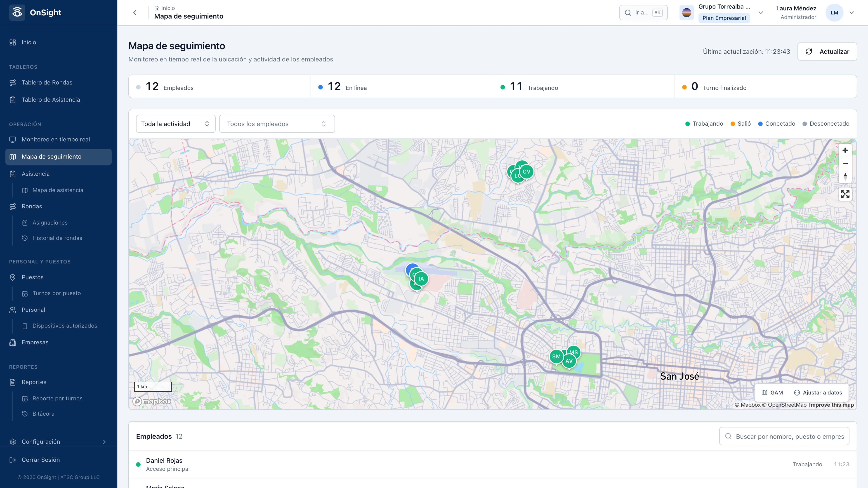Screen dimensions: 868x488
Task: Click the SM employee map marker
Action: (556, 357)
